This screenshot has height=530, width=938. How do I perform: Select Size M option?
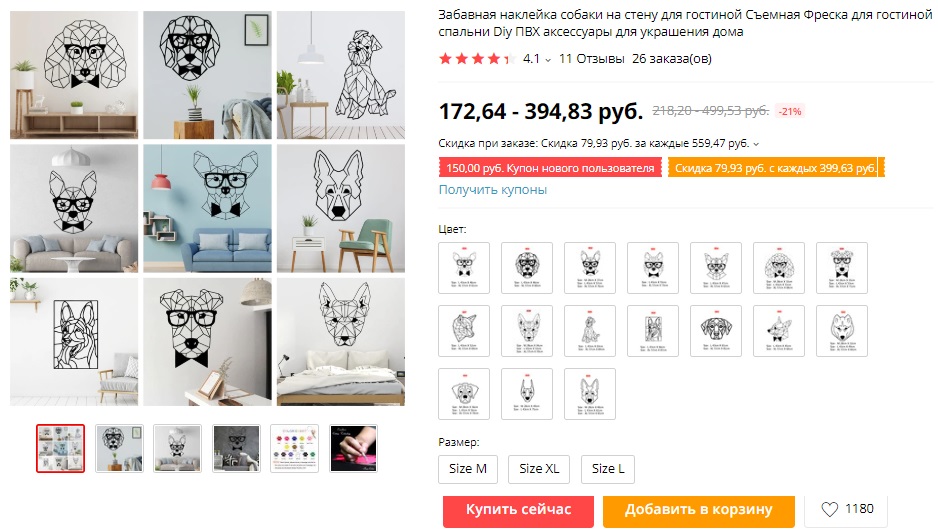pyautogui.click(x=468, y=468)
